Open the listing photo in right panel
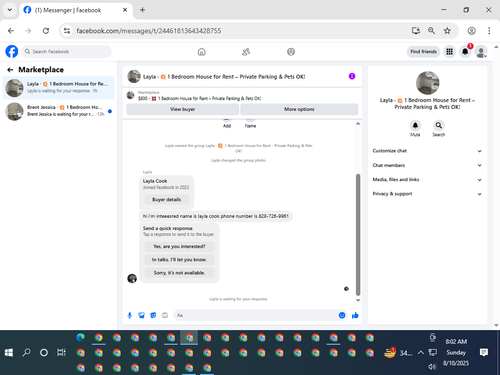 [428, 83]
